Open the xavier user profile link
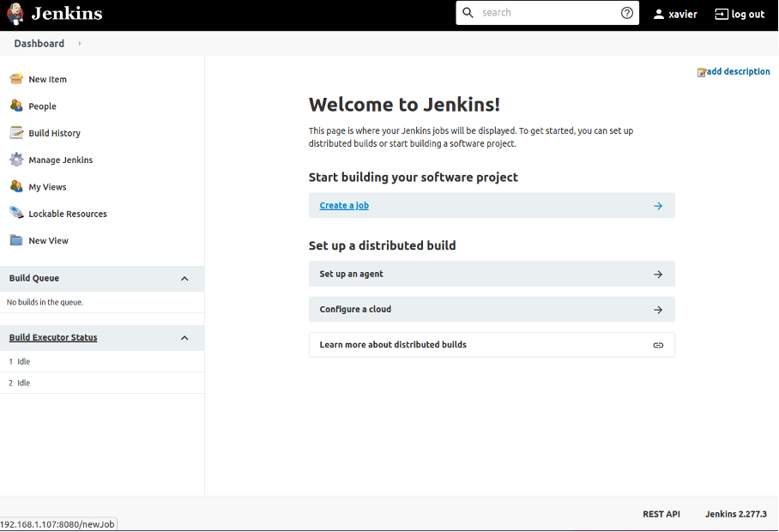 coord(683,15)
